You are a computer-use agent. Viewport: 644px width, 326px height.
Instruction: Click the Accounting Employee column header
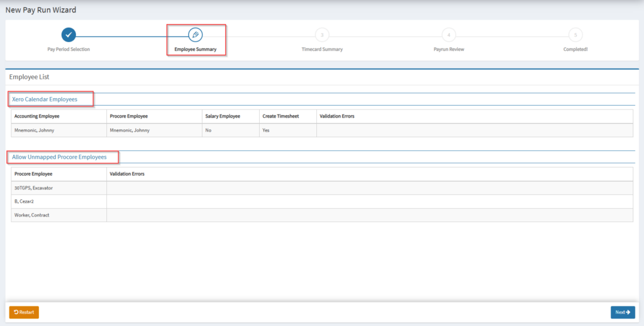pyautogui.click(x=36, y=116)
